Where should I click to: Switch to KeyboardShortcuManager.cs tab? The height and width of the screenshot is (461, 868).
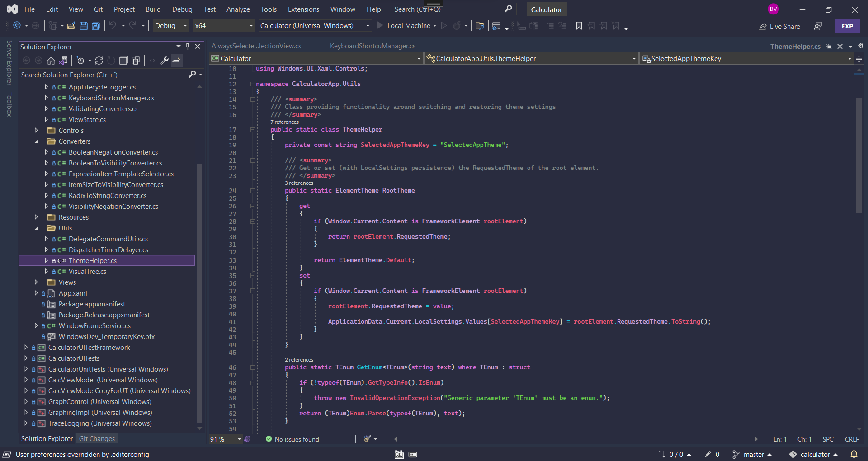click(x=373, y=46)
